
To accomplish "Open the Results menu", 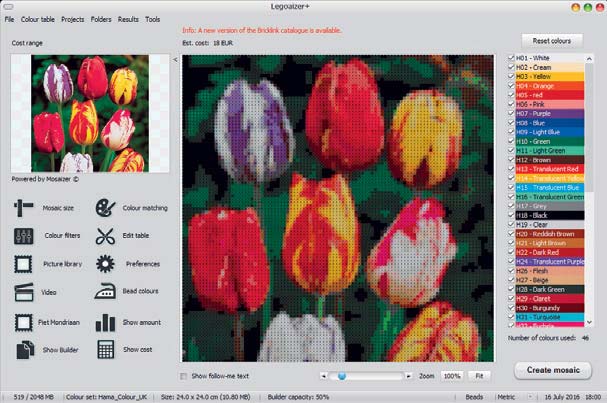I will pos(128,19).
